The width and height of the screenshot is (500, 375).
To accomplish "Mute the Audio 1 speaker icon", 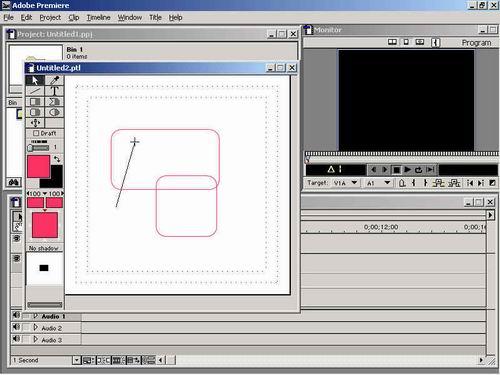I will (16, 315).
